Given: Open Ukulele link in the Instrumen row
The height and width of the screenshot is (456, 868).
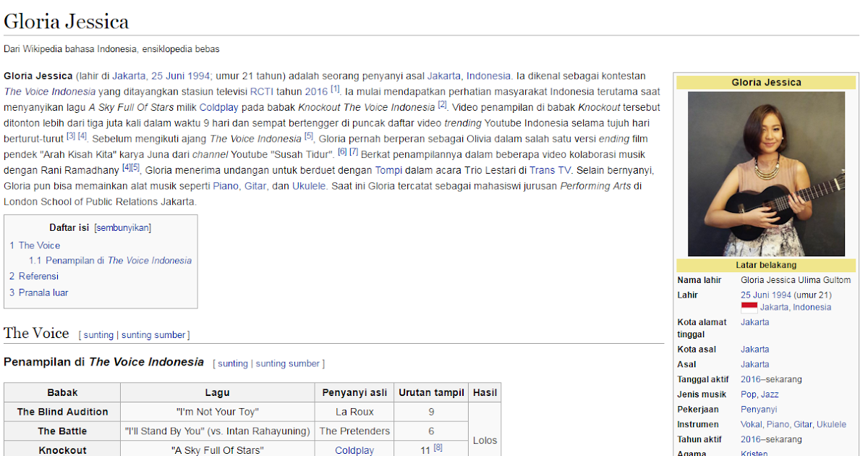Looking at the screenshot, I should pos(831,425).
